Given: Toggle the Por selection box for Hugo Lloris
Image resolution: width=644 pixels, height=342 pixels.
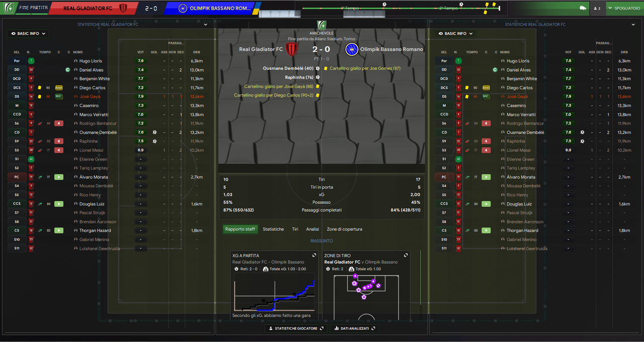Looking at the screenshot, I should tap(17, 60).
